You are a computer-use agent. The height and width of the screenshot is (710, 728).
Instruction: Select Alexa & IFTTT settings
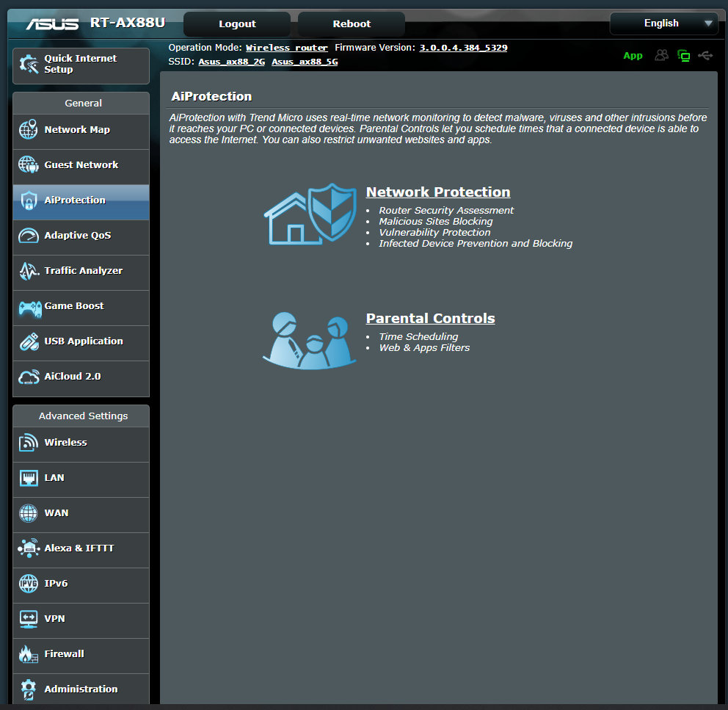(81, 551)
